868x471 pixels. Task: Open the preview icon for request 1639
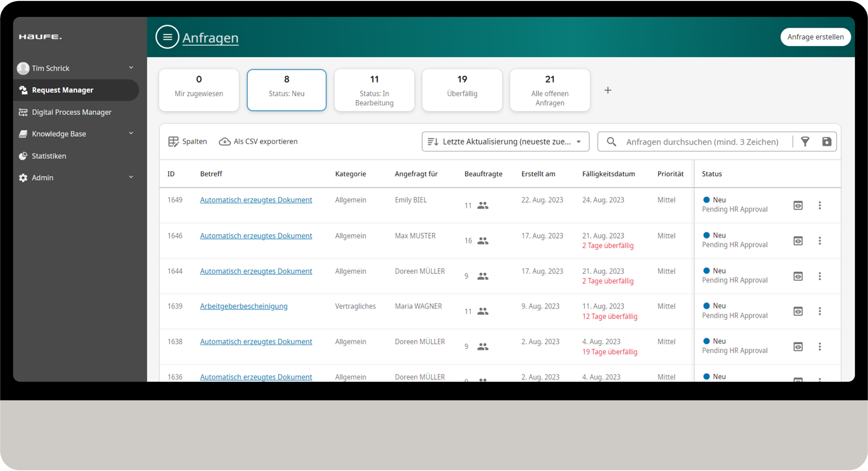pos(798,311)
